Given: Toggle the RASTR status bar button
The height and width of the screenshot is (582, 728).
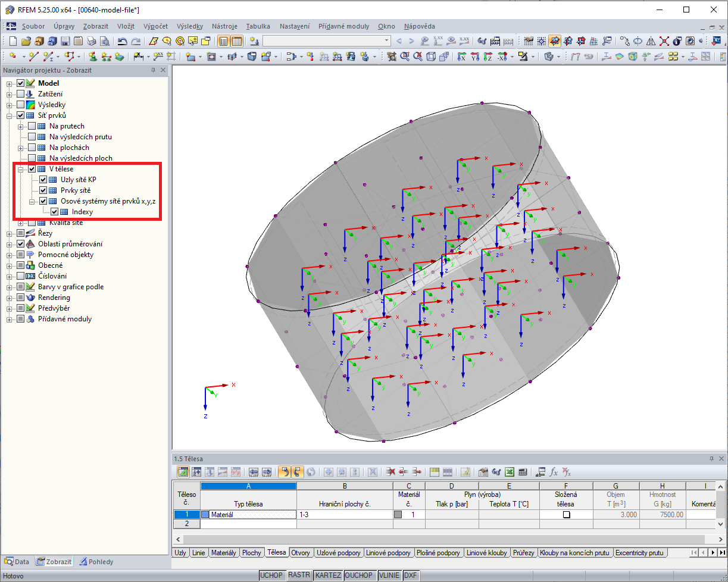Looking at the screenshot, I should click(299, 575).
